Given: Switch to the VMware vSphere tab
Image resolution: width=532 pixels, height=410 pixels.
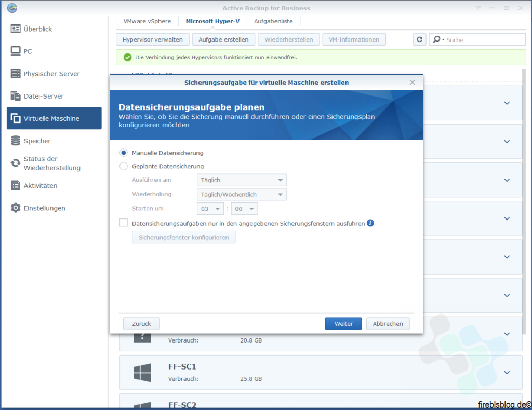Looking at the screenshot, I should tap(147, 21).
